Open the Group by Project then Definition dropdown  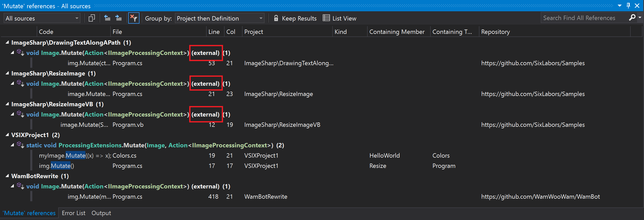tap(219, 18)
